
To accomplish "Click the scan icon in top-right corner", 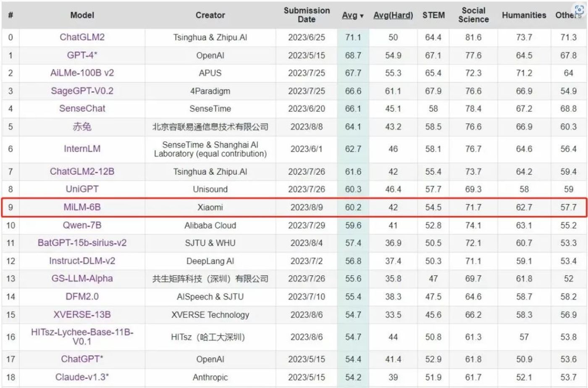I will point(579,10).
